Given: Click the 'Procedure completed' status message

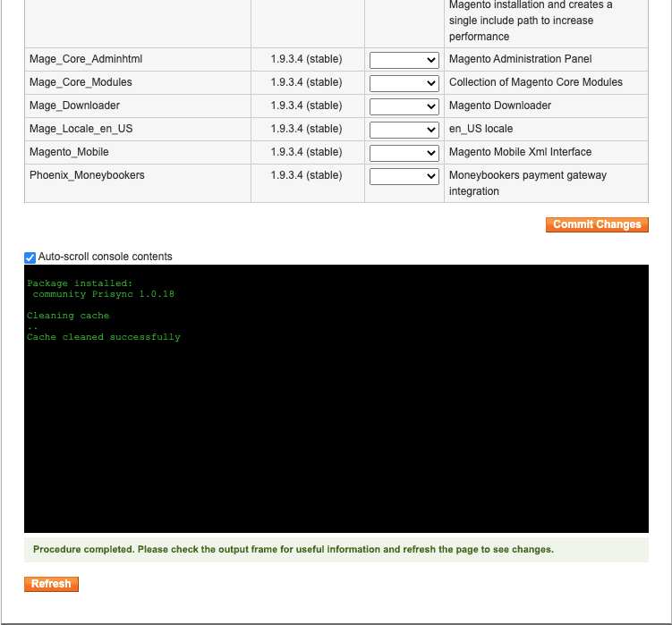Looking at the screenshot, I should pyautogui.click(x=293, y=549).
